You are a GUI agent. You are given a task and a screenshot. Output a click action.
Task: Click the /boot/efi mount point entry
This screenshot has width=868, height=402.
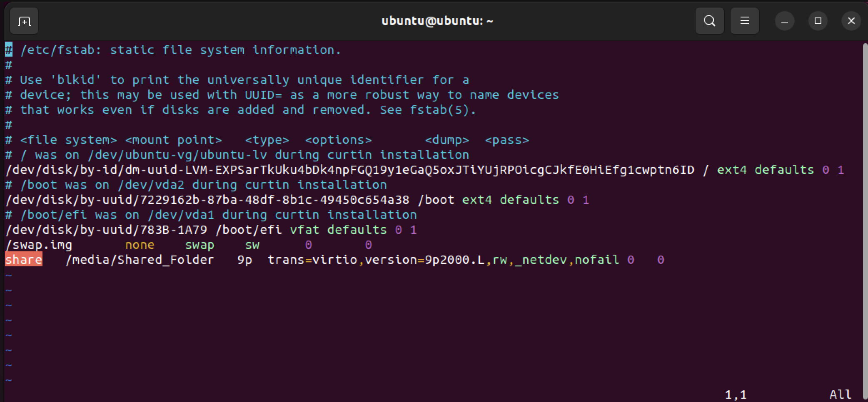[249, 230]
